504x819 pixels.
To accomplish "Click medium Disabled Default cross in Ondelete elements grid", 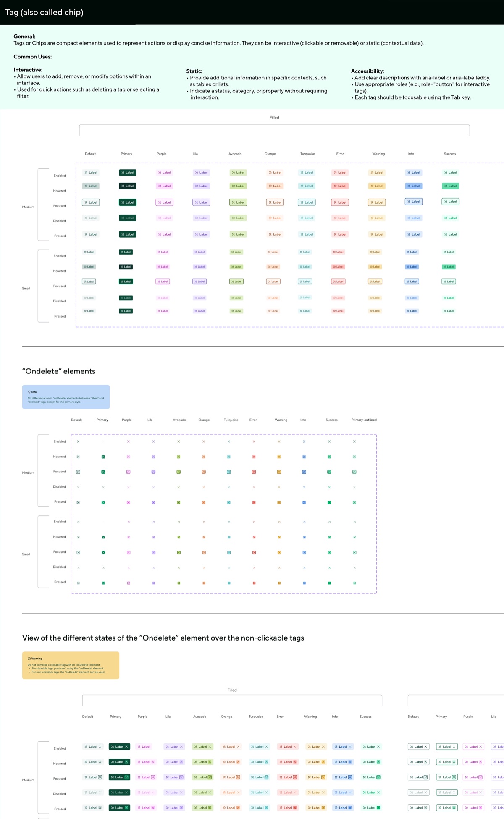I will (x=78, y=487).
